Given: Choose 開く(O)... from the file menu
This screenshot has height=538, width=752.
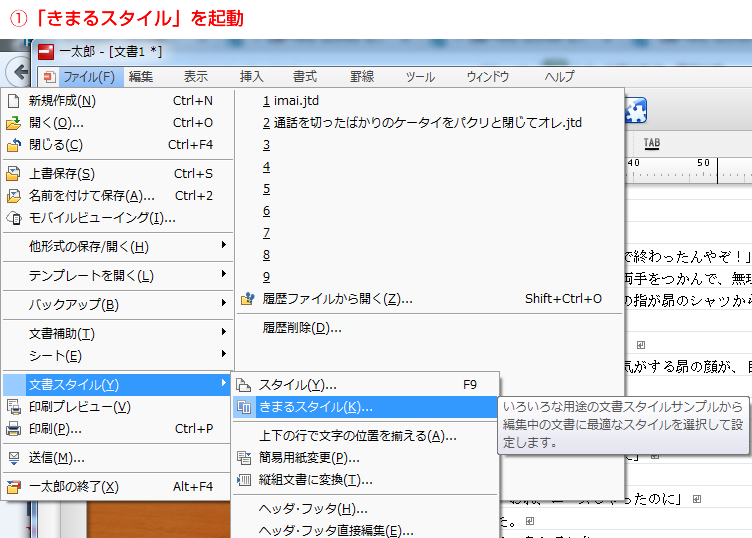Looking at the screenshot, I should [x=118, y=123].
